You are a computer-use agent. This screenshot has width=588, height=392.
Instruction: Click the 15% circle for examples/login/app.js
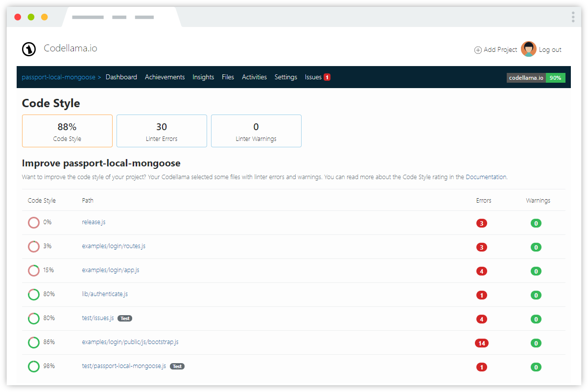34,271
